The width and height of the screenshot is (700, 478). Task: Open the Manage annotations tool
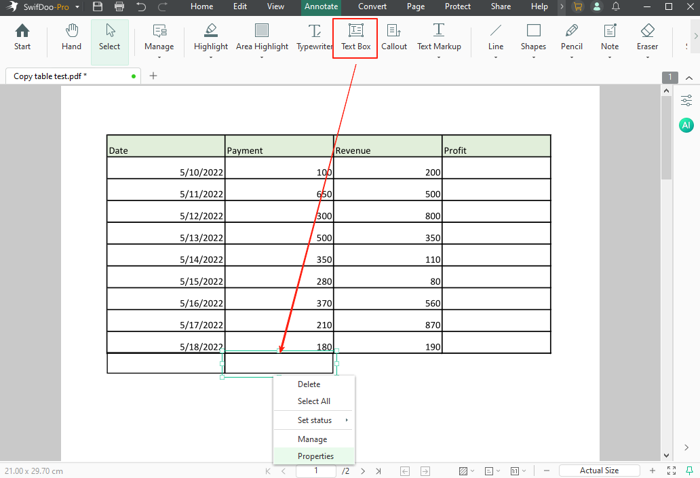coord(159,37)
